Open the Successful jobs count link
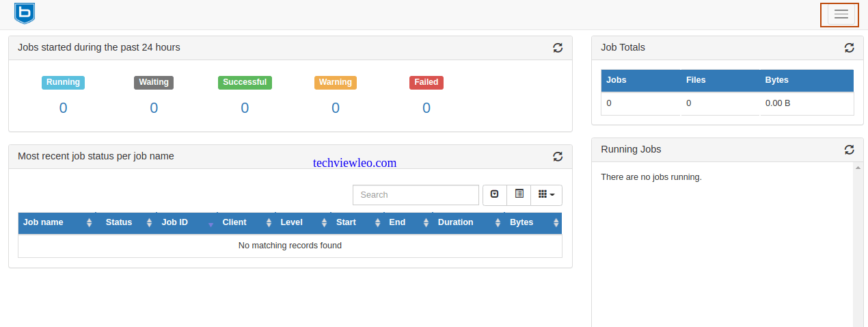 tap(245, 108)
